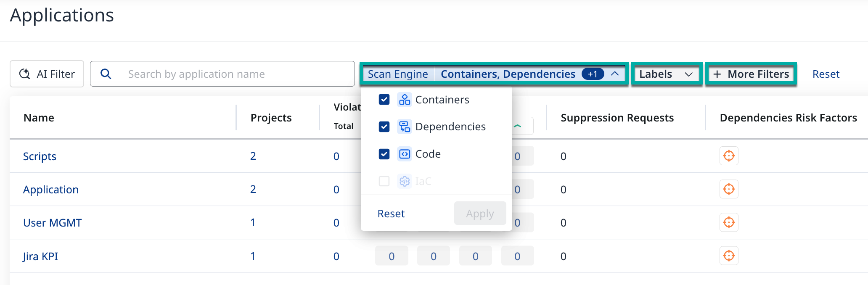The image size is (868, 285).
Task: Collapse the Scan Engine filter dropdown
Action: click(614, 74)
